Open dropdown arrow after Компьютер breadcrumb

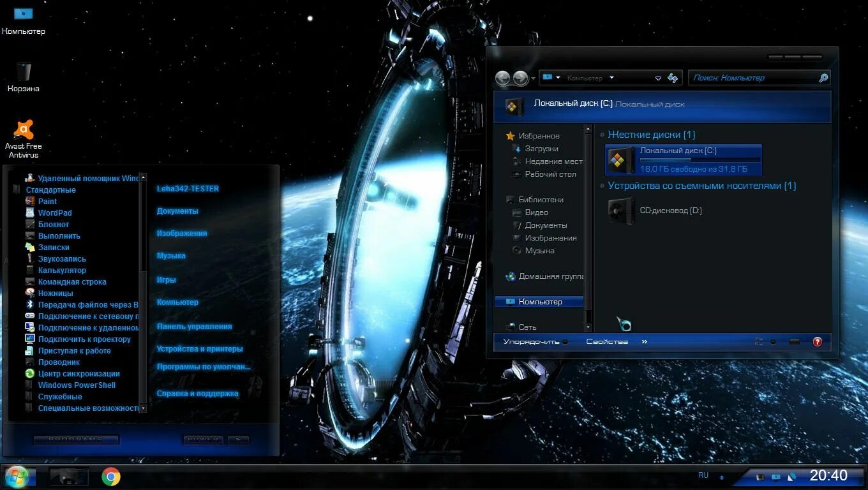click(x=611, y=78)
